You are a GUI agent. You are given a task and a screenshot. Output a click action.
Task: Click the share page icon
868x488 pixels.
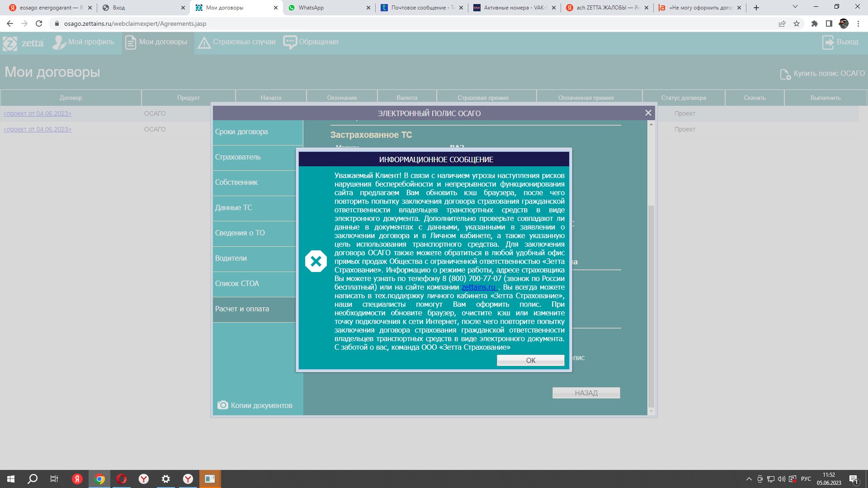pyautogui.click(x=782, y=23)
